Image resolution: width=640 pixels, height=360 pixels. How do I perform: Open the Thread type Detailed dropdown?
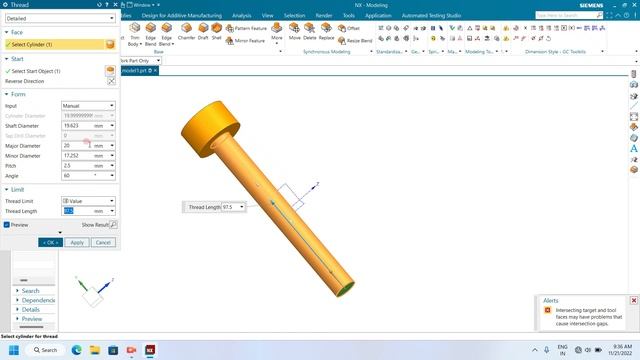[60, 18]
